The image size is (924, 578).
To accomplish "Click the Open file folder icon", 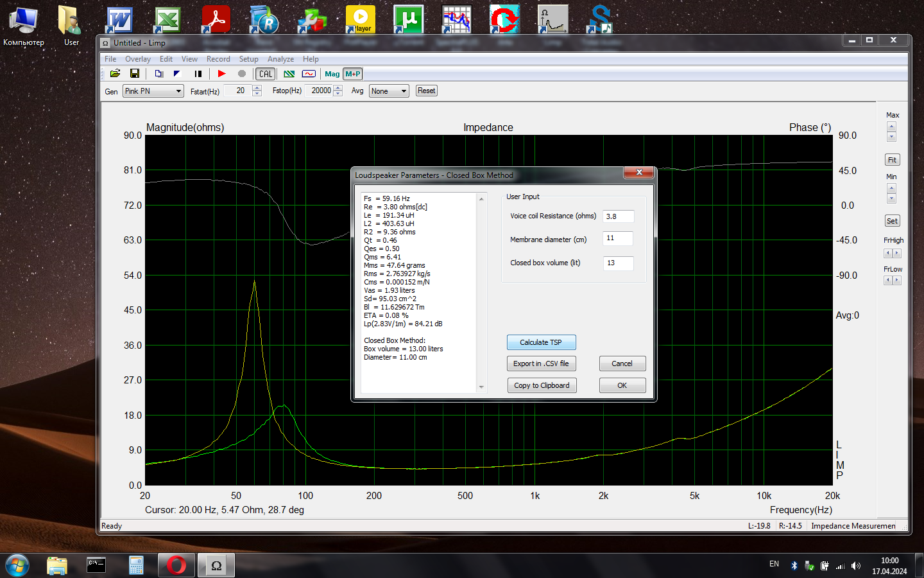I will 115,74.
